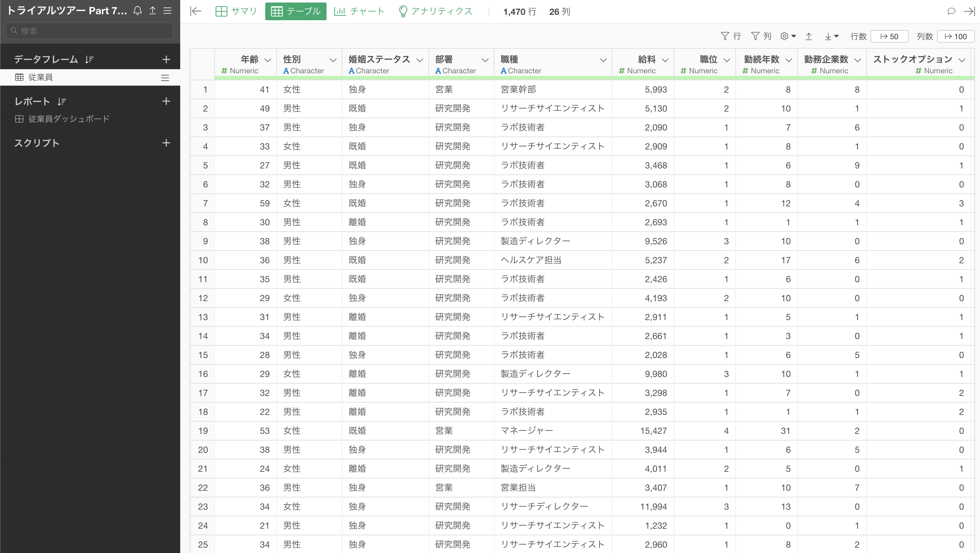980x553 pixels.
Task: Select the 従業員 data frame
Action: pyautogui.click(x=90, y=77)
